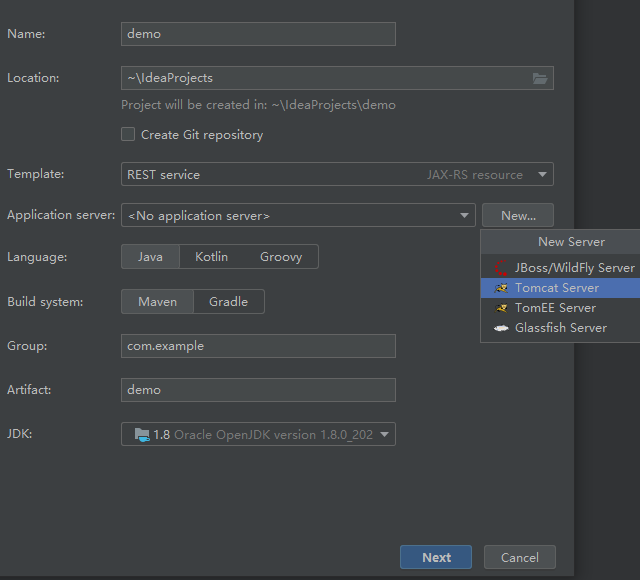Select Java language option
Image resolution: width=640 pixels, height=580 pixels.
tap(150, 257)
